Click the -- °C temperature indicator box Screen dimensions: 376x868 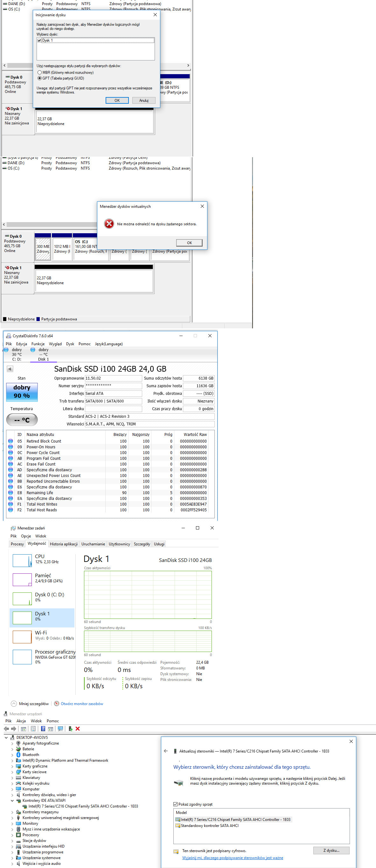pyautogui.click(x=22, y=420)
